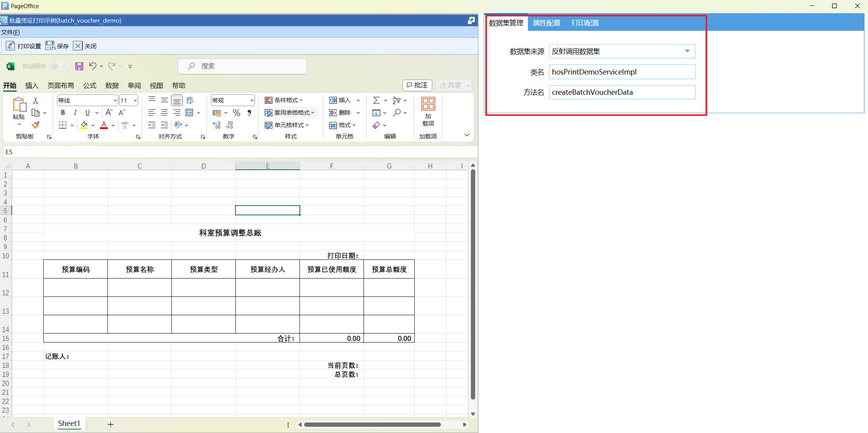Click the Undo arrow icon
This screenshot has width=868, height=433.
pos(93,66)
